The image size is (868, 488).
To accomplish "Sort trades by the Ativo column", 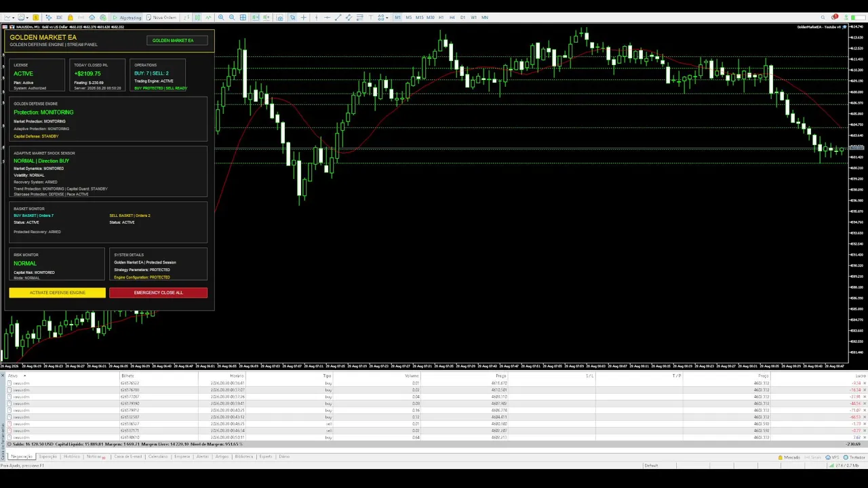I will [x=13, y=375].
